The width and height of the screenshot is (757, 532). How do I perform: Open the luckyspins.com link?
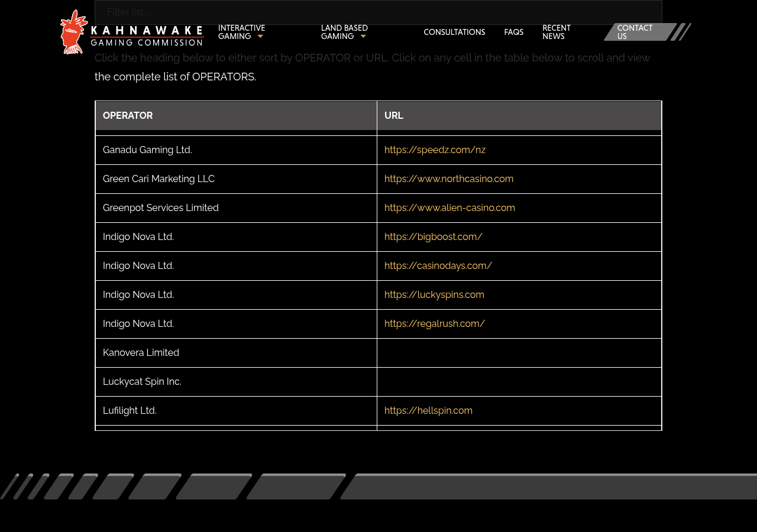pos(434,295)
